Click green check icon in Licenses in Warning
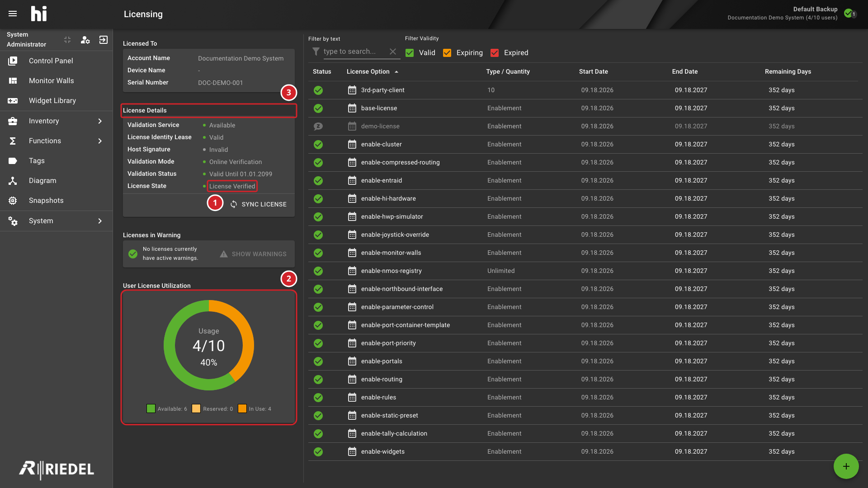The height and width of the screenshot is (488, 868). tap(133, 253)
